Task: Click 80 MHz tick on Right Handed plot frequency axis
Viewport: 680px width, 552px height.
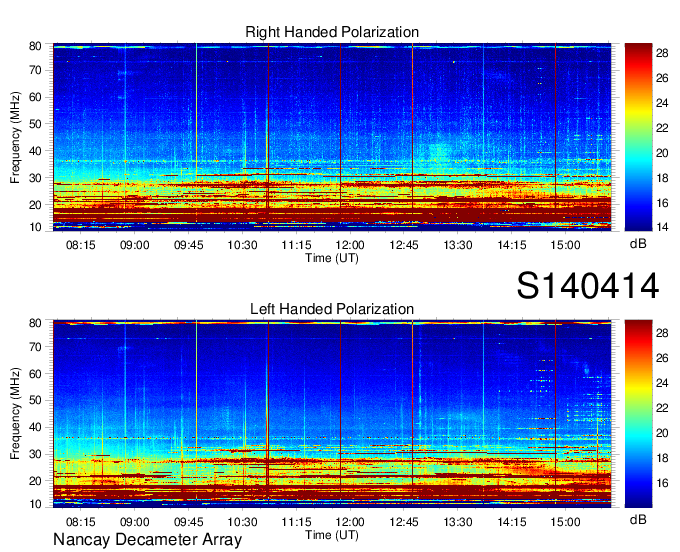Action: [35, 46]
